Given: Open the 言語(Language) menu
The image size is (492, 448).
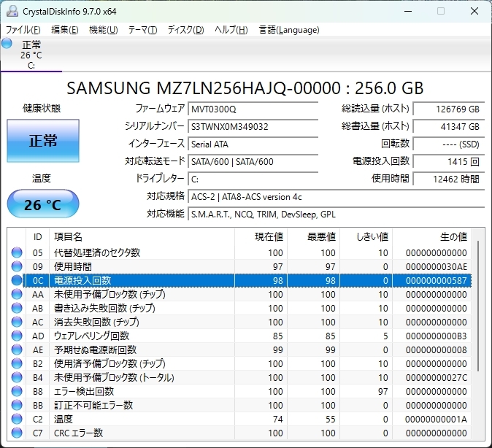Looking at the screenshot, I should (x=289, y=30).
